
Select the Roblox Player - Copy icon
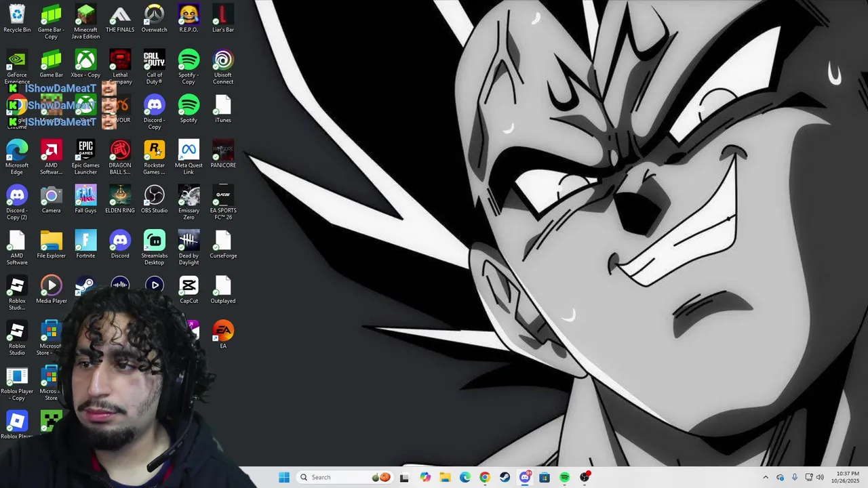[17, 383]
